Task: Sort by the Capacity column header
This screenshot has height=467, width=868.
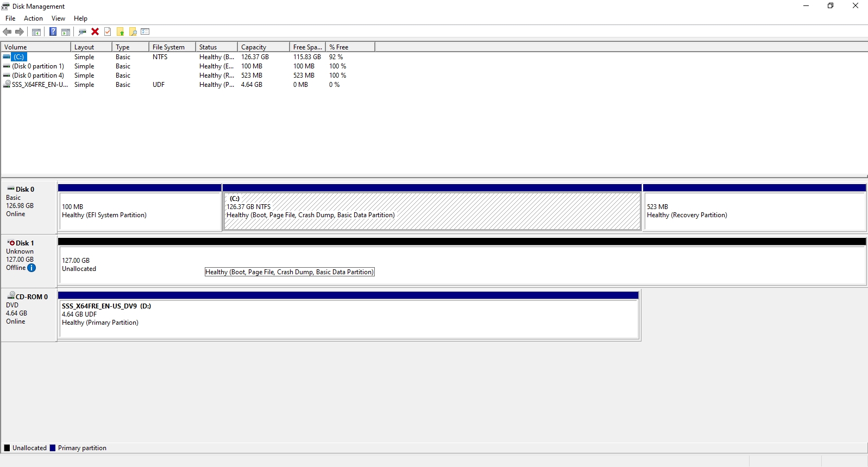Action: point(263,47)
